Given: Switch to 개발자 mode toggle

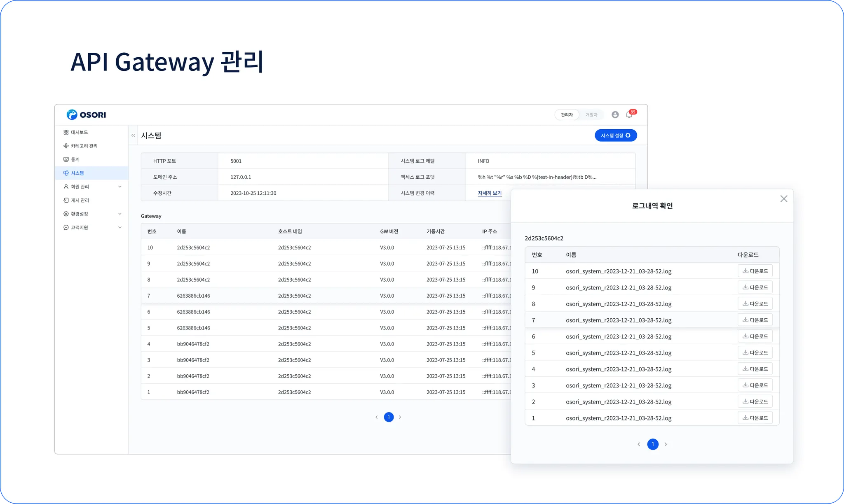Looking at the screenshot, I should (591, 115).
